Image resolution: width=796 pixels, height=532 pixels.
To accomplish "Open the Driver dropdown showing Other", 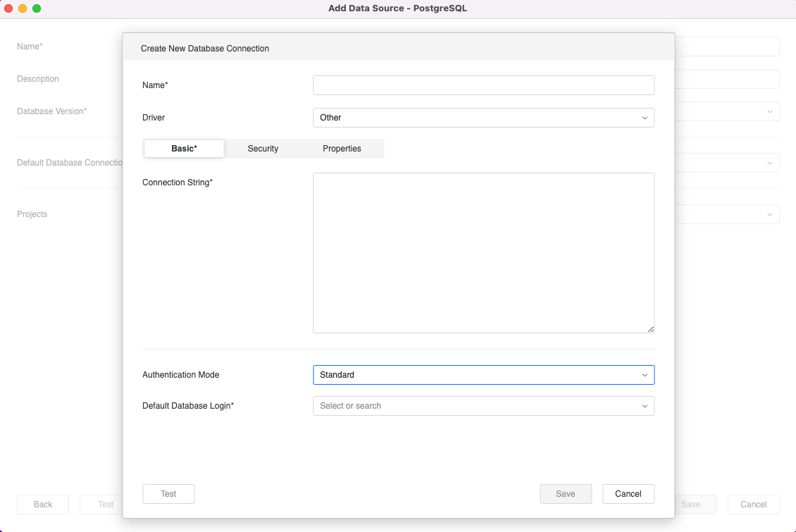I will coord(483,118).
